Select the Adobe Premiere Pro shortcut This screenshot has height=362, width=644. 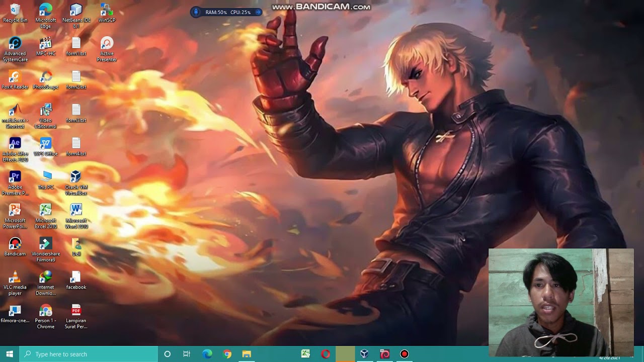15,183
